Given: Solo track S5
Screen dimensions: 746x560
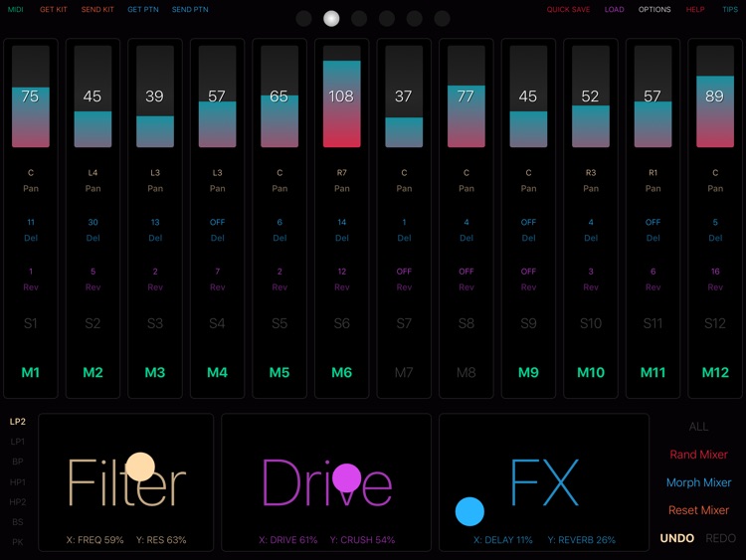Looking at the screenshot, I should pyautogui.click(x=280, y=323).
